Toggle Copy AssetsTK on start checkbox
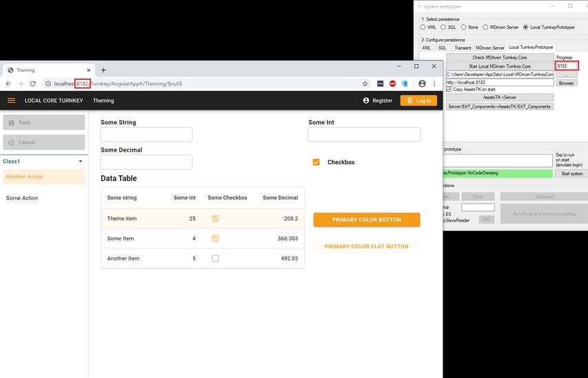This screenshot has width=588, height=378. tap(449, 89)
